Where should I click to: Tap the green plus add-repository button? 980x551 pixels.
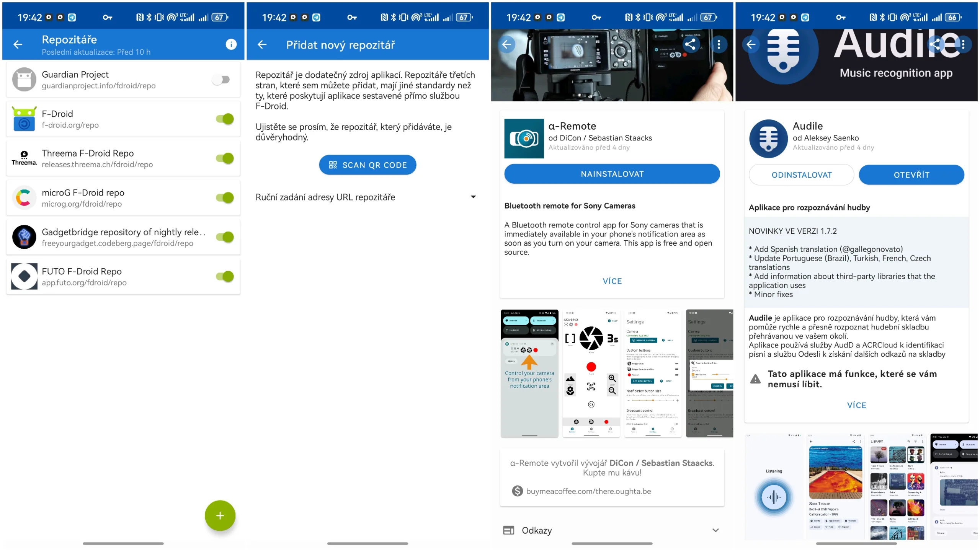[x=220, y=515]
